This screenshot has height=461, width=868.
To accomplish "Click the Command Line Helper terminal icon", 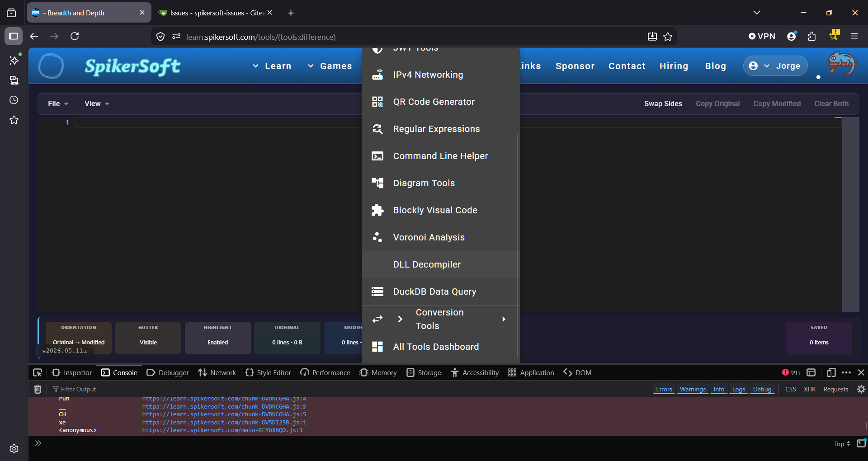I will point(377,156).
